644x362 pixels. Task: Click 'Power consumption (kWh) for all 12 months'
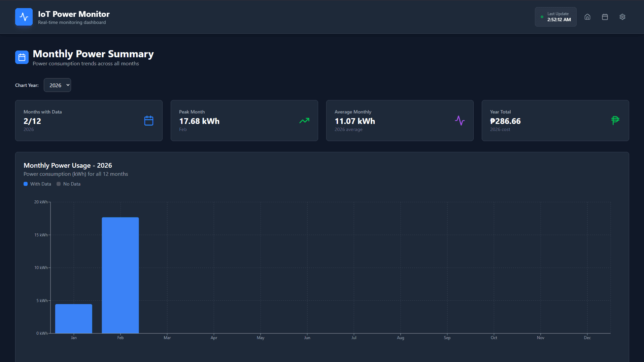click(x=76, y=174)
